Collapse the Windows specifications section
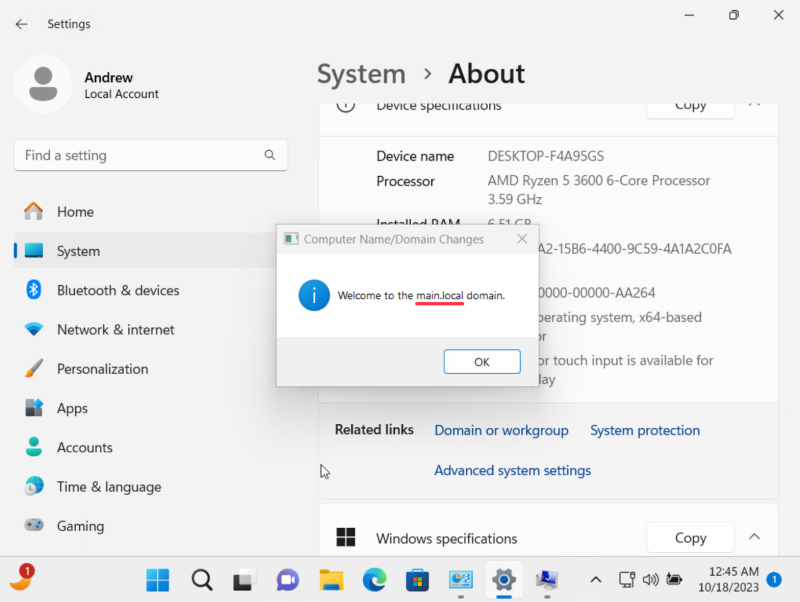Screen dimensions: 800x602 pyautogui.click(x=755, y=537)
